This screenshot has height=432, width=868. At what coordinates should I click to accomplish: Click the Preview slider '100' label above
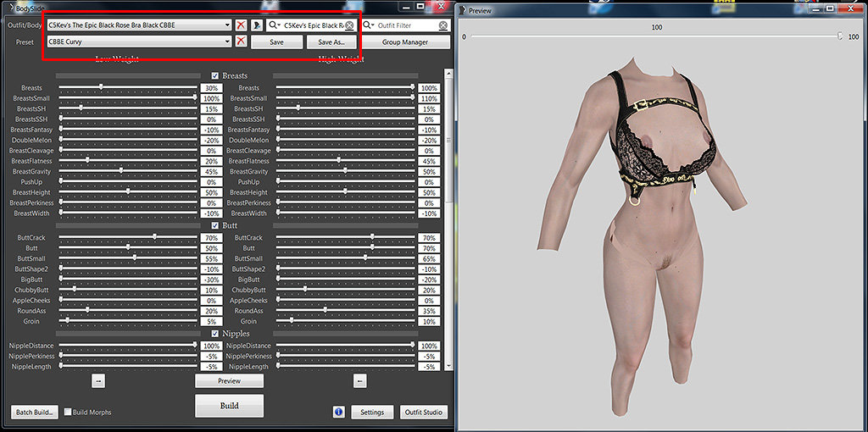(x=657, y=27)
